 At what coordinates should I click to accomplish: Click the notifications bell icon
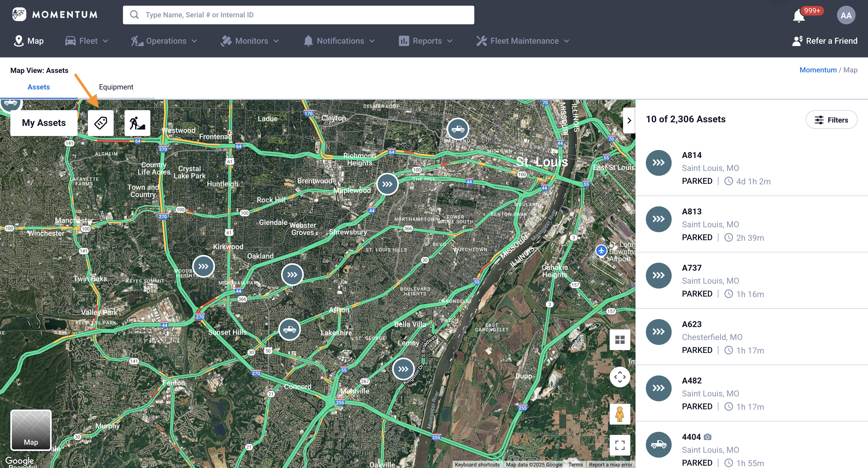(x=799, y=16)
